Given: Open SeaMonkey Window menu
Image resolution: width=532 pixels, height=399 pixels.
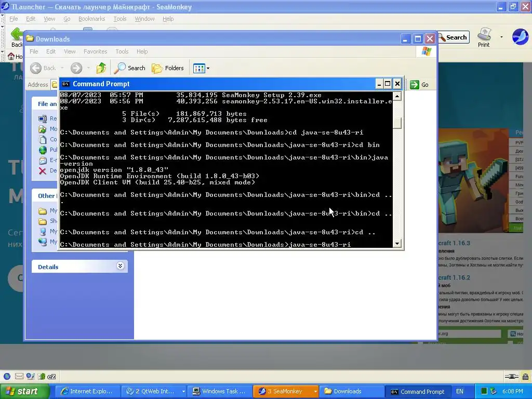Looking at the screenshot, I should tap(144, 19).
